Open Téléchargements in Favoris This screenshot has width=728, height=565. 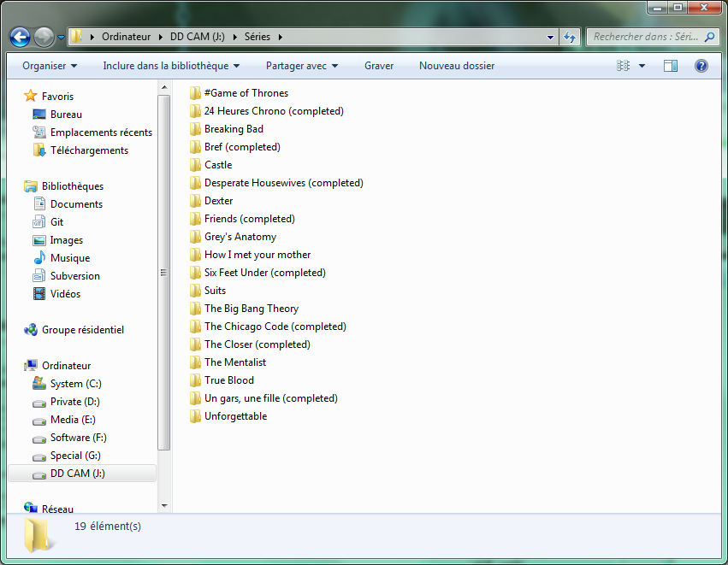pos(89,150)
